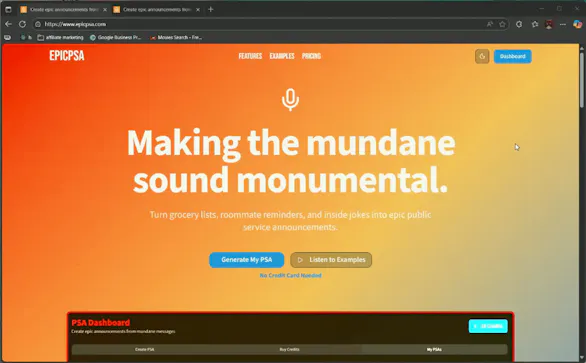Open the Copilot icon in toolbar
586x363 pixels.
[577, 24]
